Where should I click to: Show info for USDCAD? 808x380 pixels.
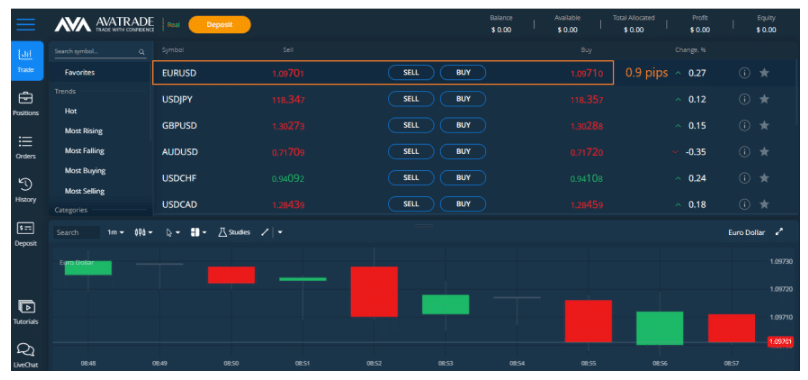coord(744,204)
